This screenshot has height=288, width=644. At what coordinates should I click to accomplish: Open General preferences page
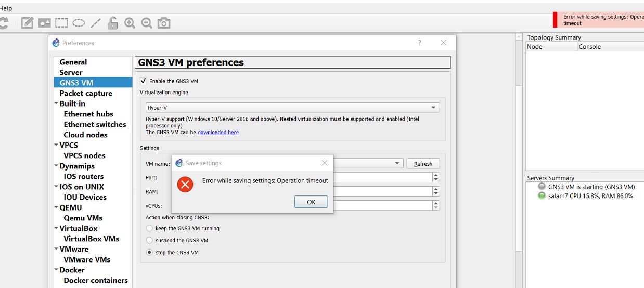73,62
